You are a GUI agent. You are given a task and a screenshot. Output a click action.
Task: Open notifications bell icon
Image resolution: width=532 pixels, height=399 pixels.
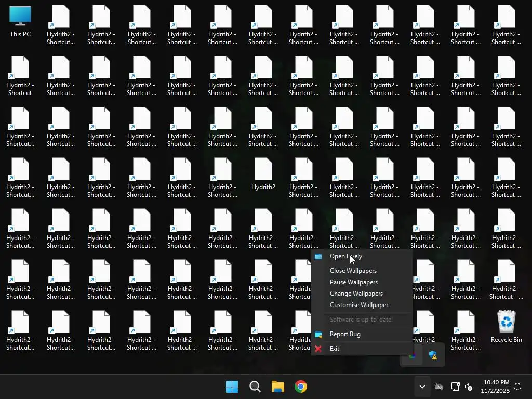point(517,387)
